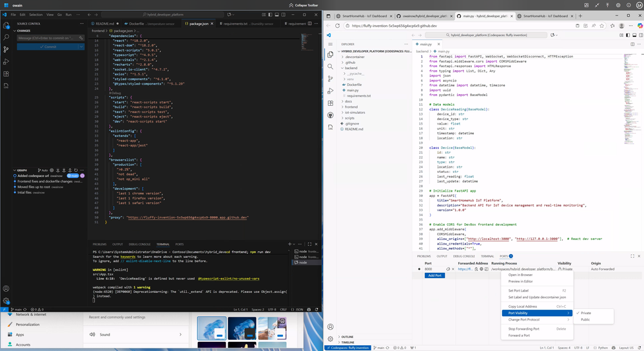Open Extensions view in browser VS Code
This screenshot has height=351, width=644.
coord(330,103)
